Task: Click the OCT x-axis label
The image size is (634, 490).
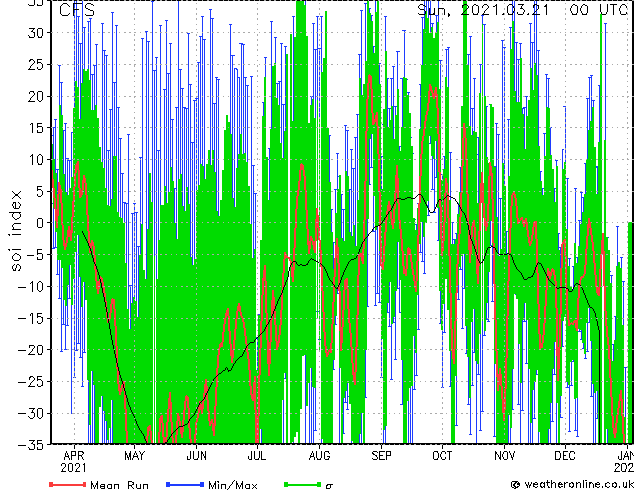Action: tap(442, 456)
